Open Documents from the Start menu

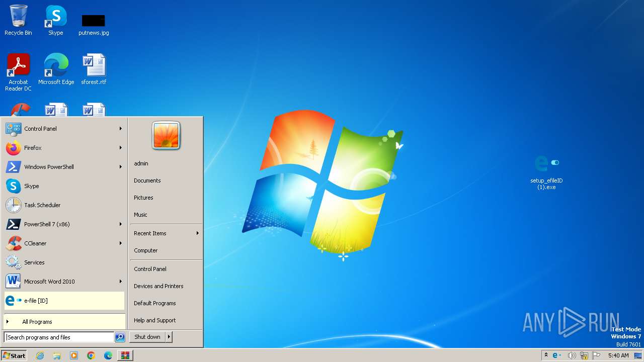[x=166, y=180]
